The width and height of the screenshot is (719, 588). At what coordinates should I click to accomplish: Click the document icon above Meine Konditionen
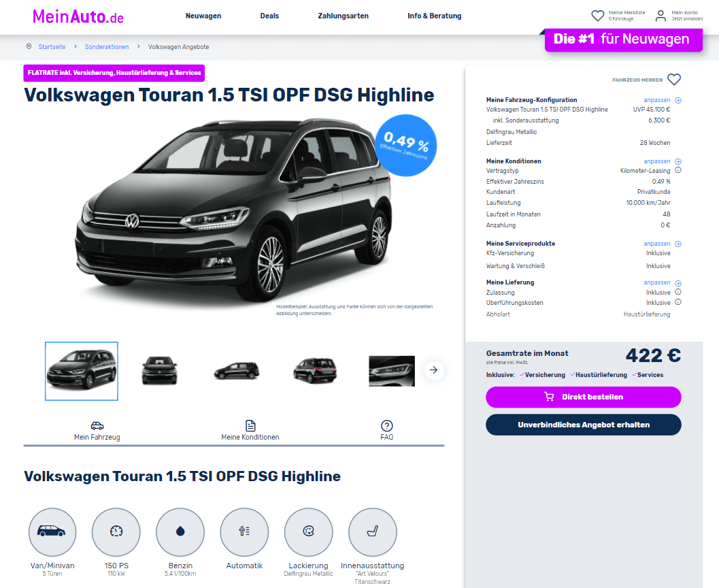point(250,425)
